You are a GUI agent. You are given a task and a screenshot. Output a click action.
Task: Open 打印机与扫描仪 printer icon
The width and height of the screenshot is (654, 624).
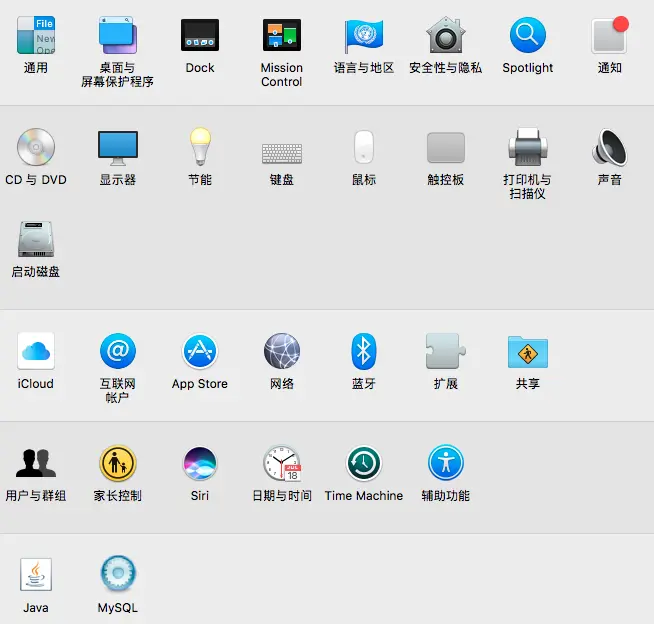click(x=528, y=147)
